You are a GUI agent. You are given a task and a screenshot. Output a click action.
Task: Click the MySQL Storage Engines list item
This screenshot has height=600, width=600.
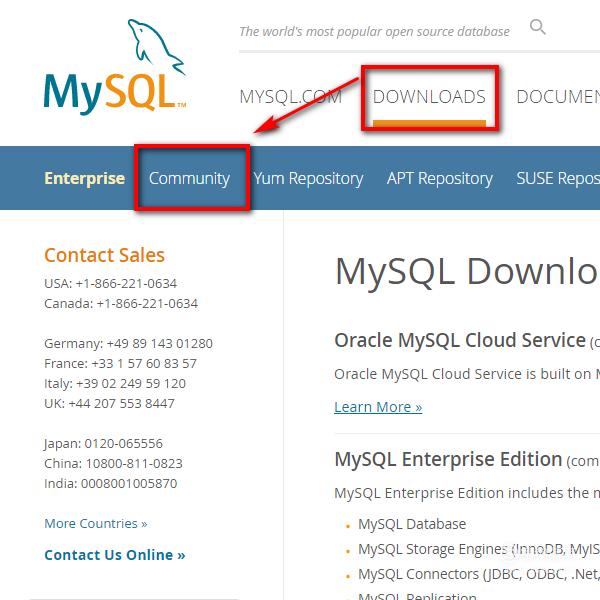click(x=479, y=549)
